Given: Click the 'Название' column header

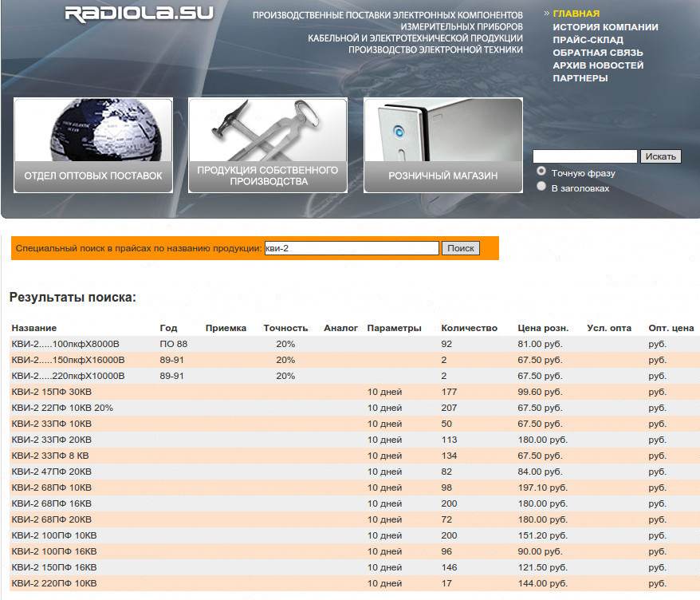Looking at the screenshot, I should point(34,328).
